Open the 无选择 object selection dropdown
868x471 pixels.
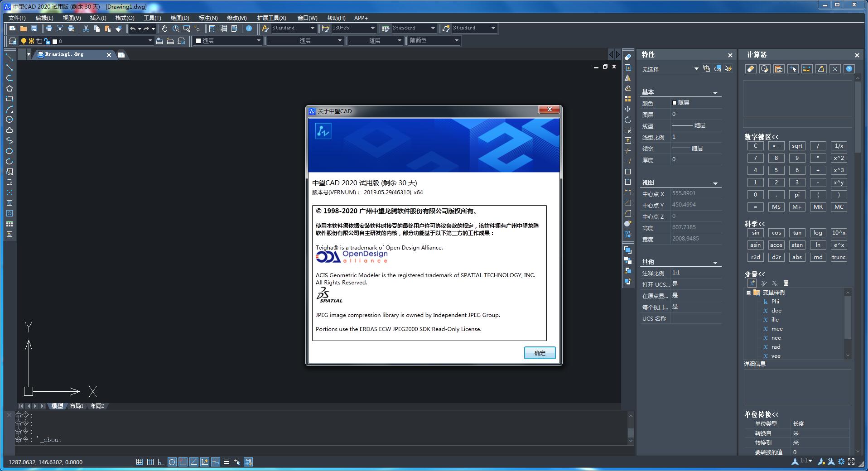coord(696,69)
